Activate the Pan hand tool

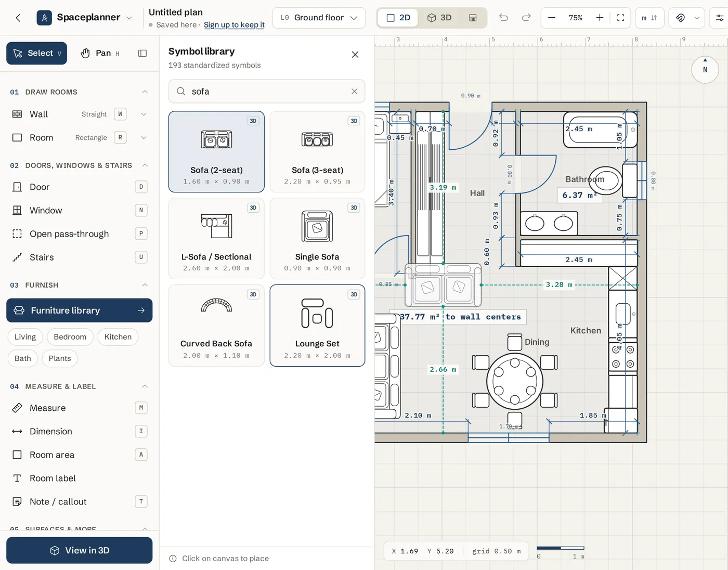pos(100,53)
